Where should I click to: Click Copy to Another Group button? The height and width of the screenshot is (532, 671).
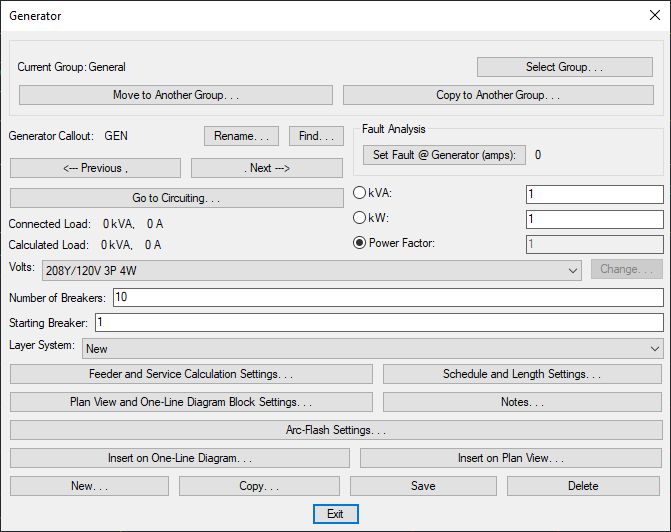pyautogui.click(x=498, y=95)
